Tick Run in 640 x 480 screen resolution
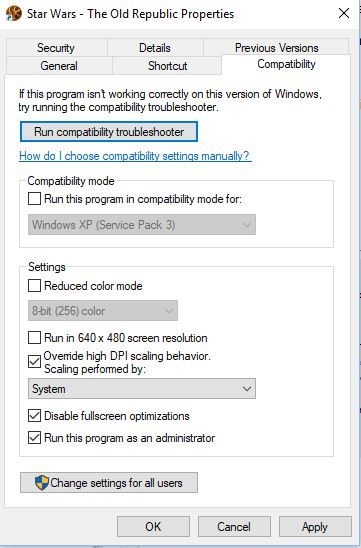361x548 pixels. [34, 338]
